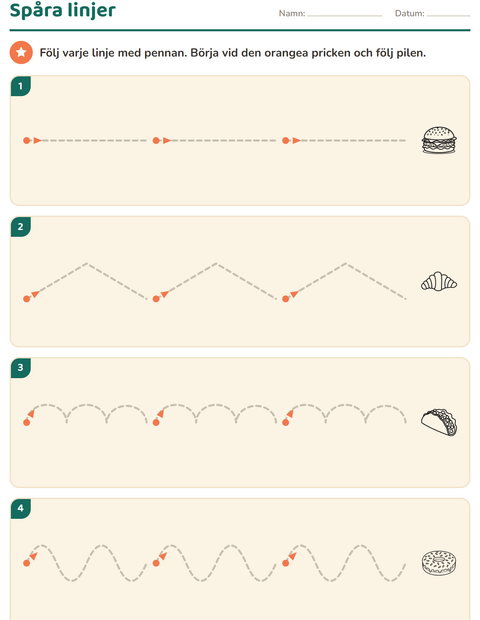
Task: Click the first orange start dot on the zigzag line
Action: click(26, 299)
